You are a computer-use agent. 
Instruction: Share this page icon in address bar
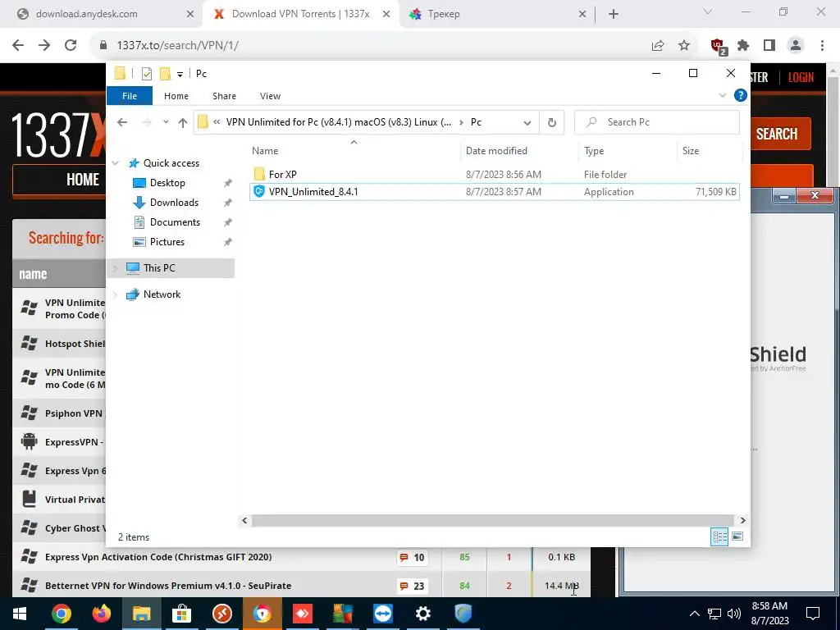[658, 46]
